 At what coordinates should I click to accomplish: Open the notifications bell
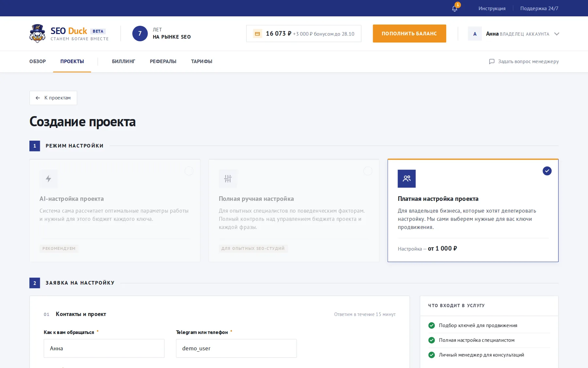(x=454, y=9)
